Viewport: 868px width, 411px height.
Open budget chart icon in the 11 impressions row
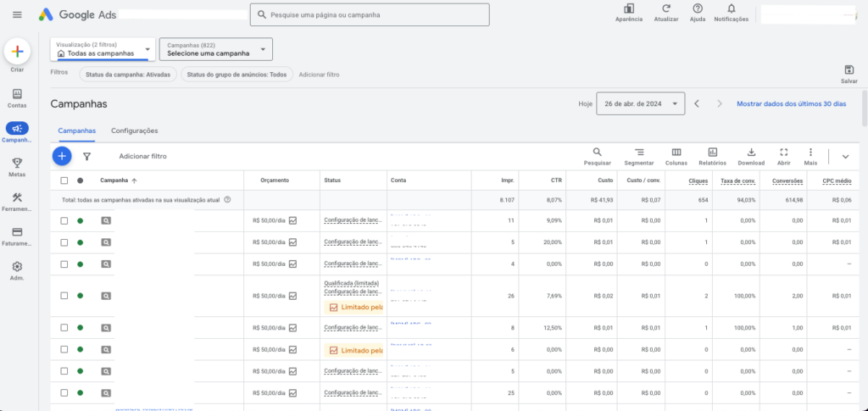[x=292, y=220]
